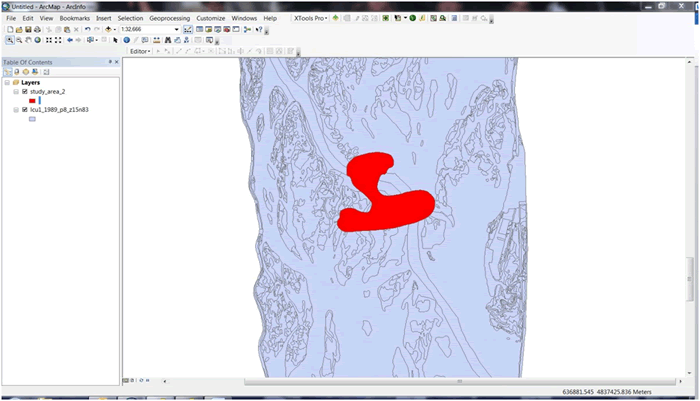Save the map with floppy icon
Image resolution: width=700 pixels, height=401 pixels.
click(x=28, y=29)
